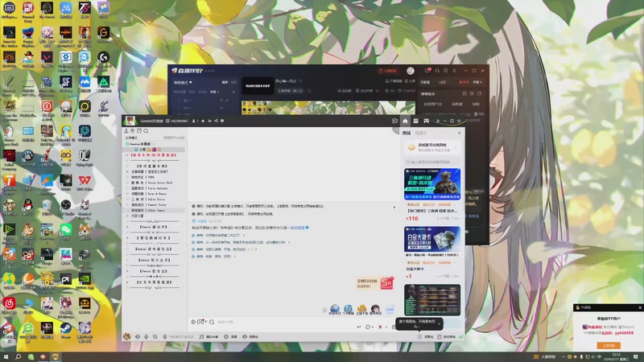Click the fourth avatar activity badge above chat input
This screenshot has width=644, height=362.
[x=375, y=310]
